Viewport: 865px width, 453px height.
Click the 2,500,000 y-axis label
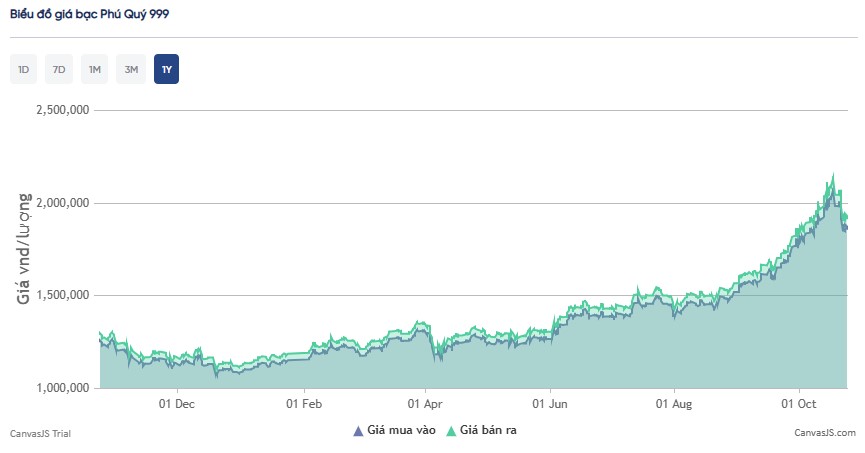pos(62,110)
